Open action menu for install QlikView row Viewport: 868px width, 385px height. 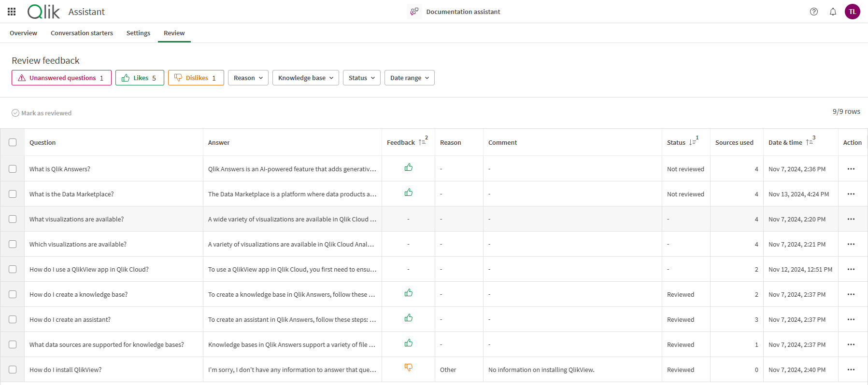coord(851,370)
